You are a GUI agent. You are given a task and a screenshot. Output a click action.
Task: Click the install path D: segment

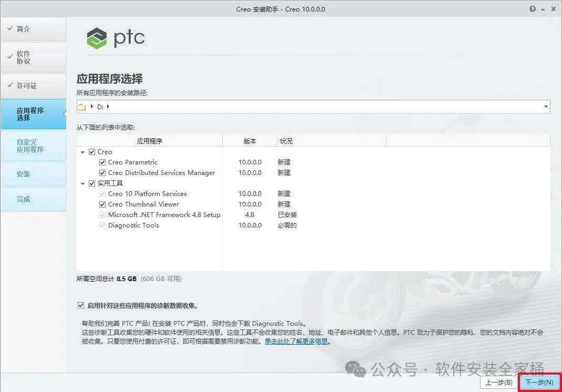[100, 107]
